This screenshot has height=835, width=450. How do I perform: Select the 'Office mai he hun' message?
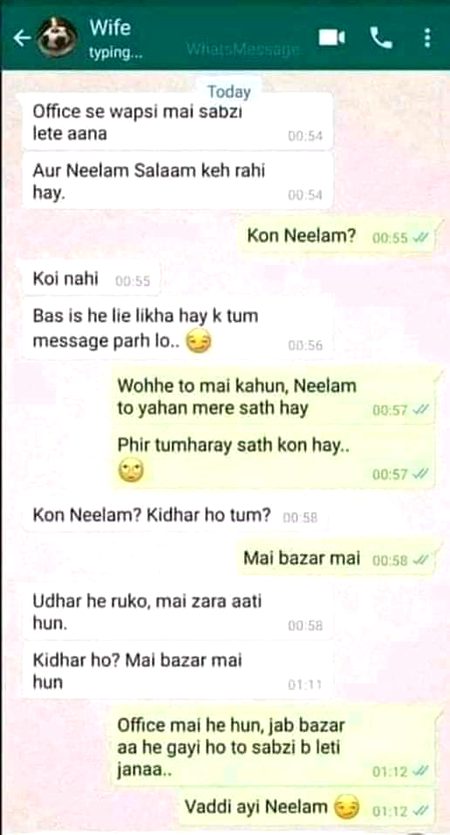coord(274,747)
